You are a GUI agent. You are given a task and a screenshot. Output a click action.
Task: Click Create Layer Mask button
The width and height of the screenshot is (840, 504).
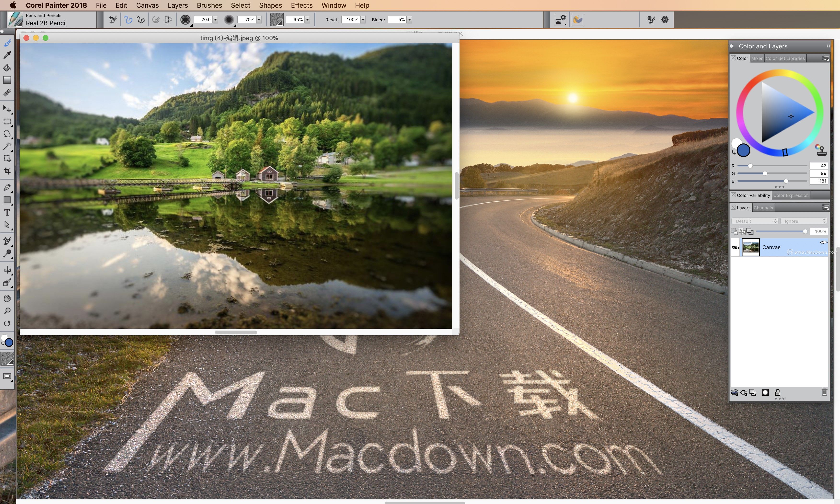(x=765, y=393)
